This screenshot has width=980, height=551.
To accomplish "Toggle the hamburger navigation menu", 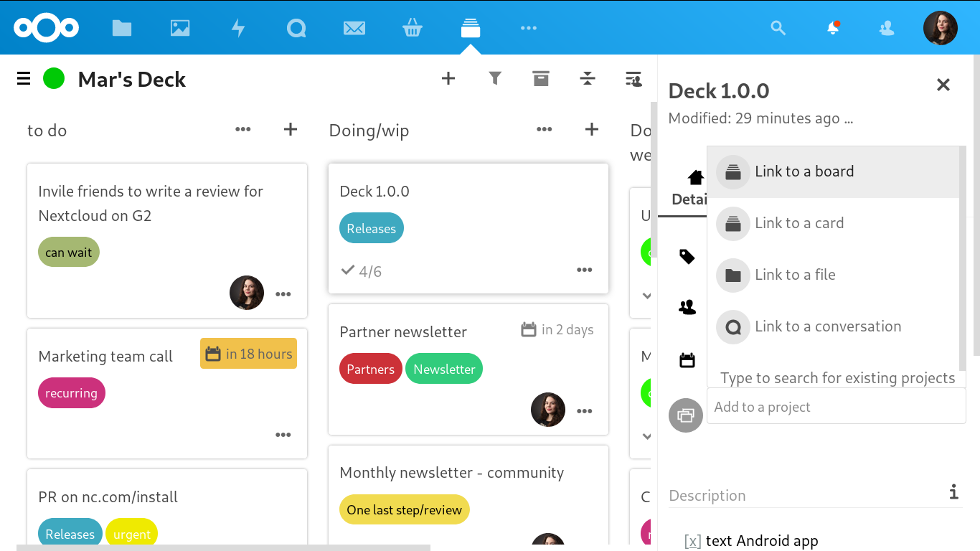I will pyautogui.click(x=24, y=79).
